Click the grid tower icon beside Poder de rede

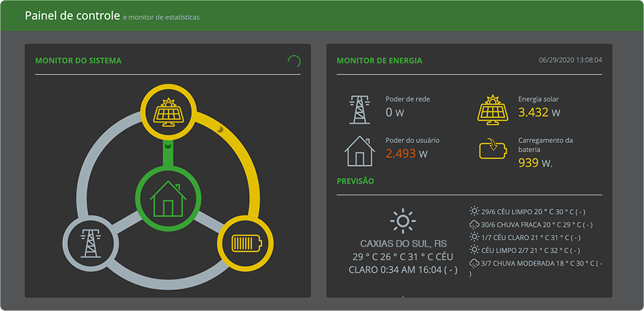(359, 109)
